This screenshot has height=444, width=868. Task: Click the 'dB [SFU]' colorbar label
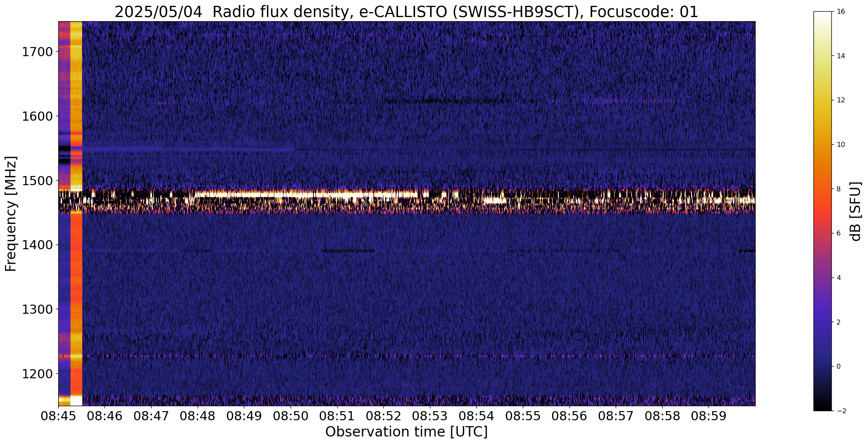pos(856,211)
